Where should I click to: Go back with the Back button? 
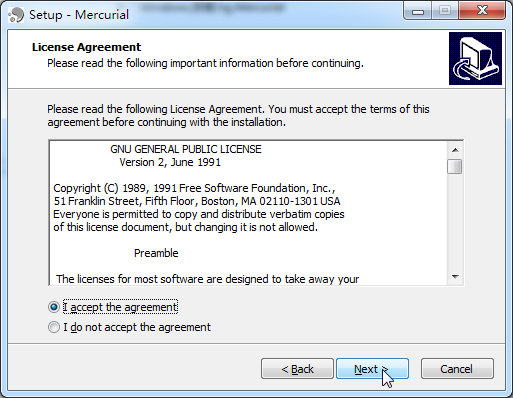click(297, 369)
